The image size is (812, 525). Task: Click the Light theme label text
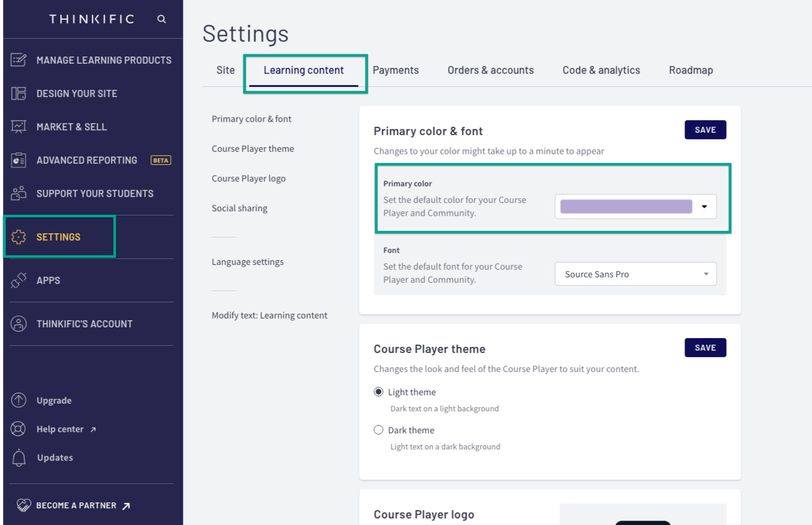[412, 392]
